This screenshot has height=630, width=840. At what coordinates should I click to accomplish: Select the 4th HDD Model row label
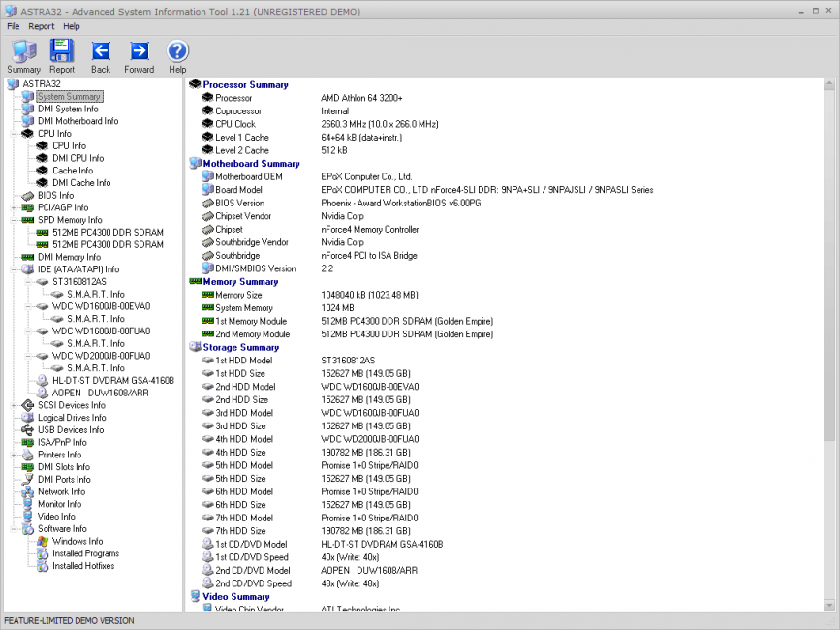(x=244, y=439)
